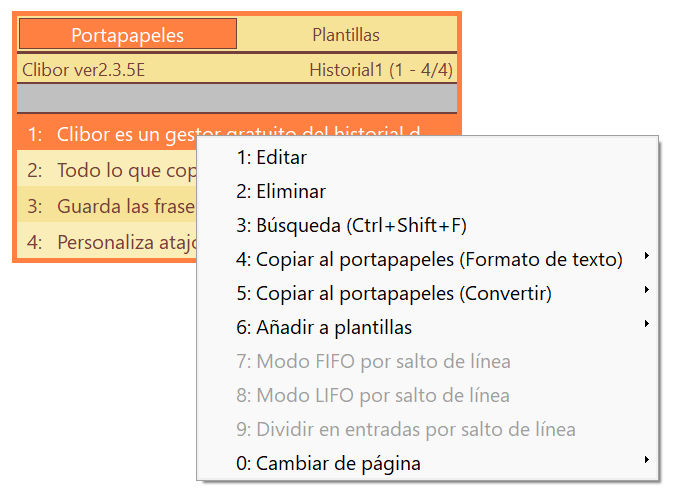Click the Modo LIFO por salto de línea item
Image resolution: width=684 pixels, height=498 pixels.
(428, 396)
